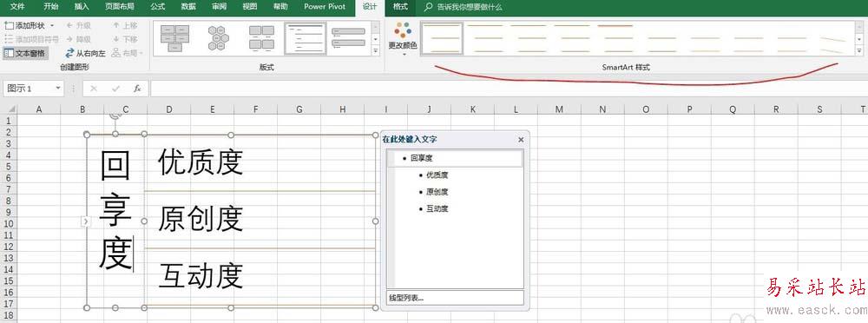The height and width of the screenshot is (323, 868).
Task: Click the 添加形状 add shape icon
Action: [9, 25]
